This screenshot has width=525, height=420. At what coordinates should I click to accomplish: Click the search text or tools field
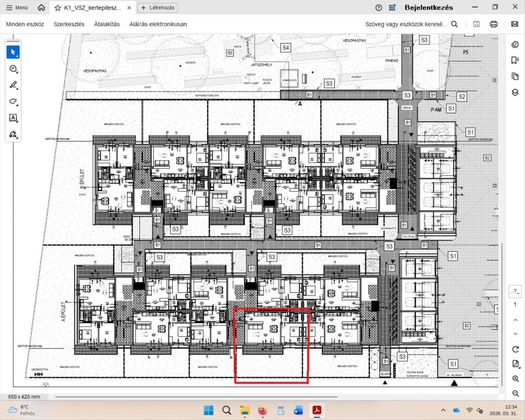click(406, 24)
